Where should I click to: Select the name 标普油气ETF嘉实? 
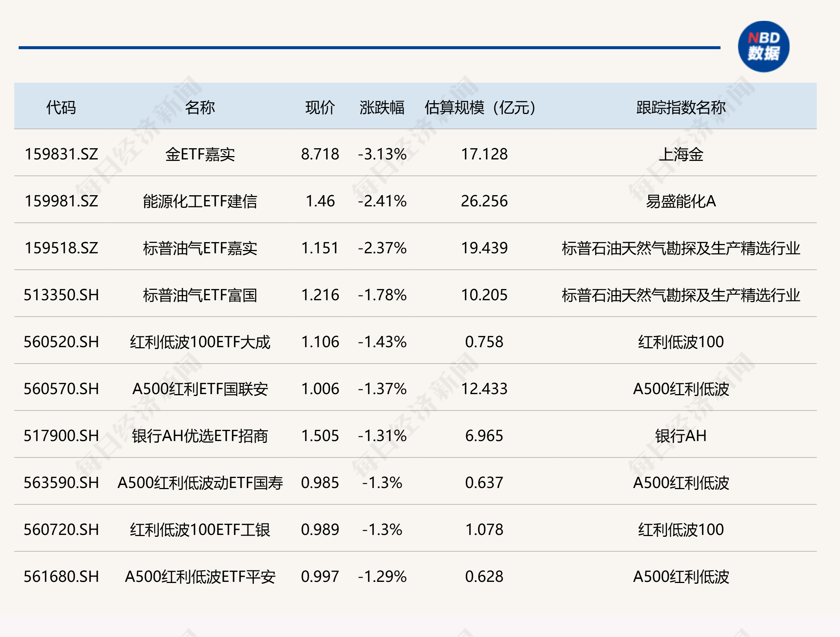(x=200, y=248)
